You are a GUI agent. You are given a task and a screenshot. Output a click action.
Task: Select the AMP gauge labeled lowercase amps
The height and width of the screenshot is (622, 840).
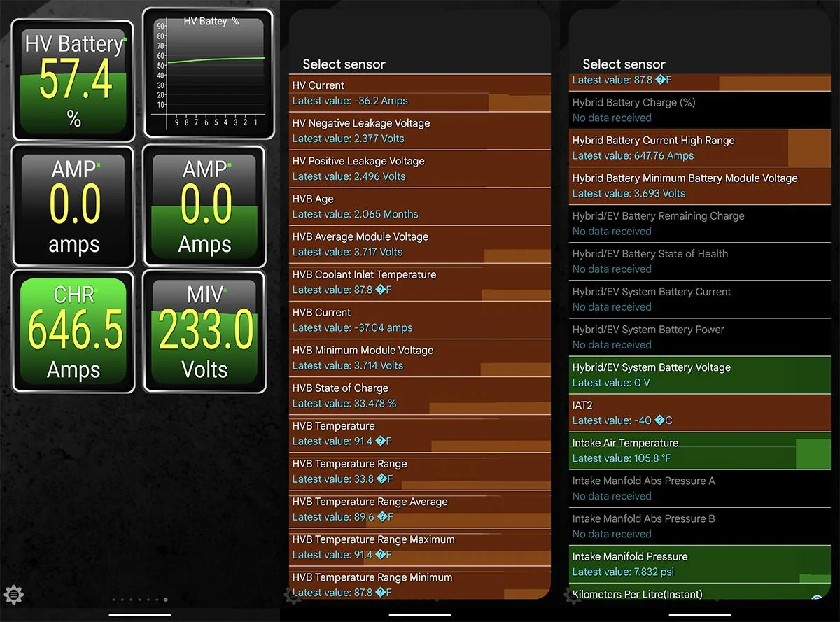(73, 206)
